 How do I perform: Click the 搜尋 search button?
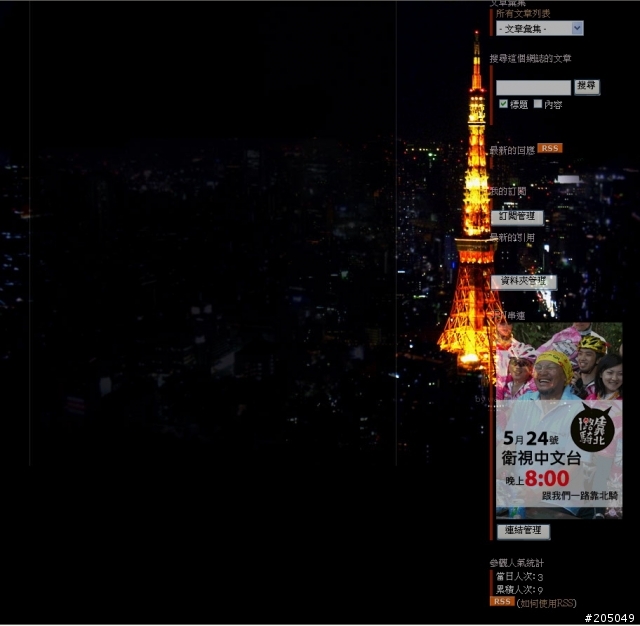pyautogui.click(x=587, y=87)
